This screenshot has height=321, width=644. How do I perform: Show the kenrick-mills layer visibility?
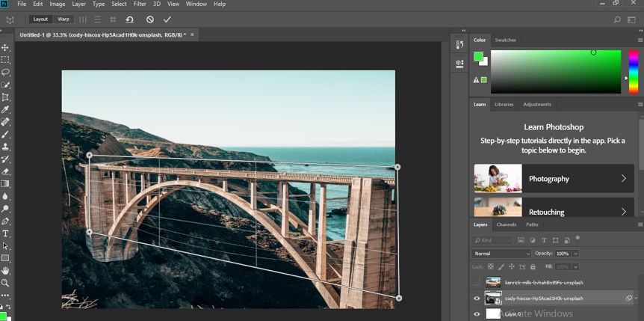[x=477, y=282]
